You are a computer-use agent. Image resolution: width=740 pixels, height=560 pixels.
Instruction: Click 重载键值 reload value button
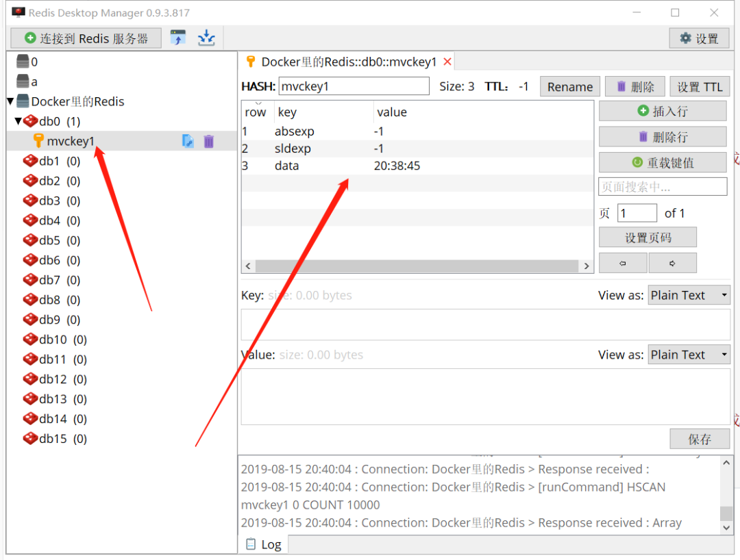(x=663, y=163)
